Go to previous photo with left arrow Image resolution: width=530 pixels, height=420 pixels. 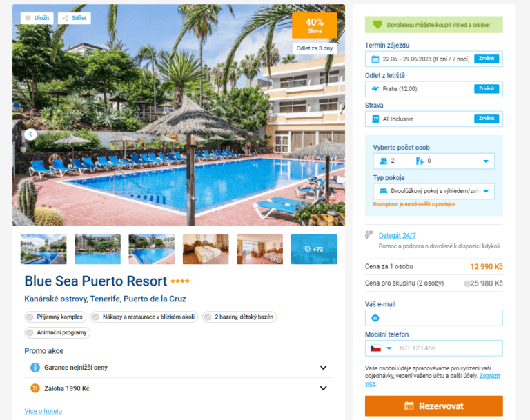coord(30,134)
